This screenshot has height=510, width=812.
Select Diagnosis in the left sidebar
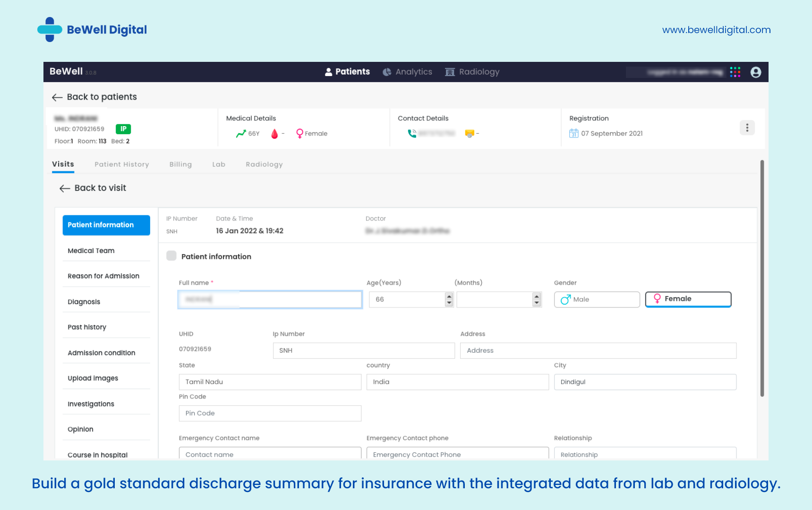(x=84, y=301)
